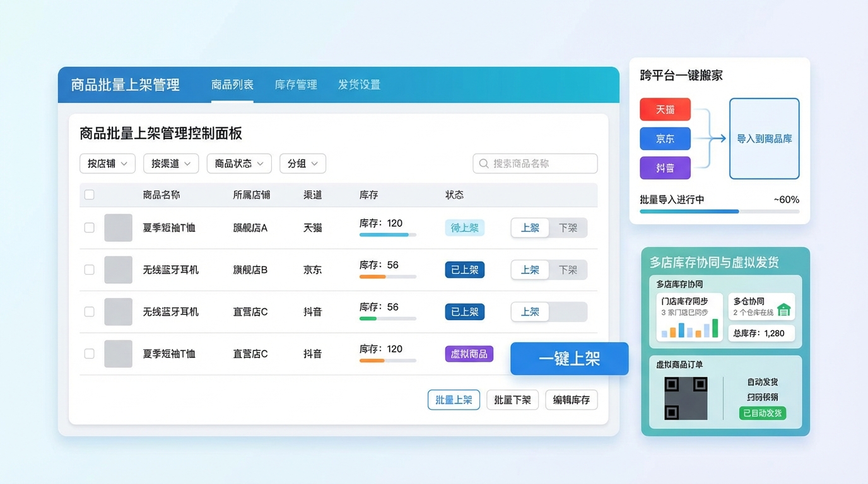Click the virtual order QR code
The width and height of the screenshot is (868, 484).
[686, 398]
